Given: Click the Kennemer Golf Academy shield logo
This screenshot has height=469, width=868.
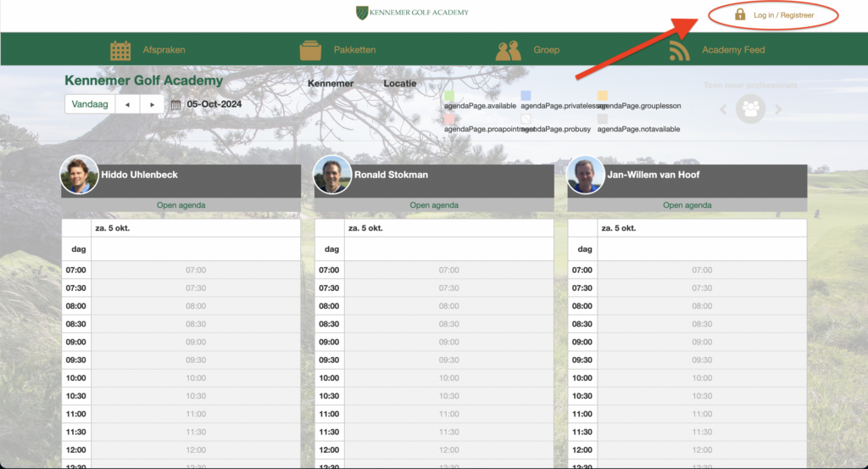Looking at the screenshot, I should [362, 13].
